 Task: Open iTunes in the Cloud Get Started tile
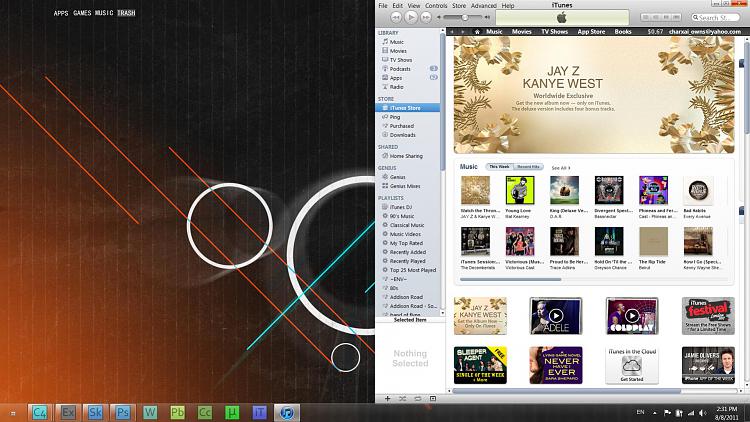click(632, 365)
